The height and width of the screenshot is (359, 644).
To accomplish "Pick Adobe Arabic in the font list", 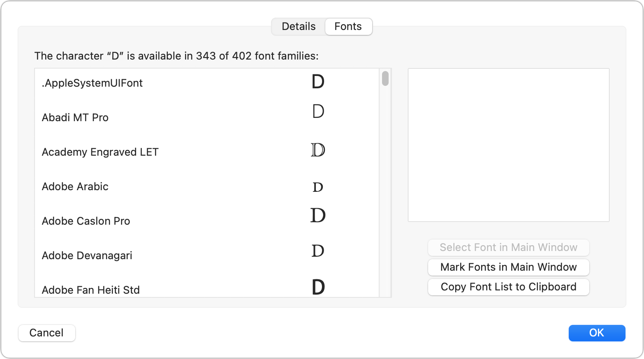I will click(207, 186).
